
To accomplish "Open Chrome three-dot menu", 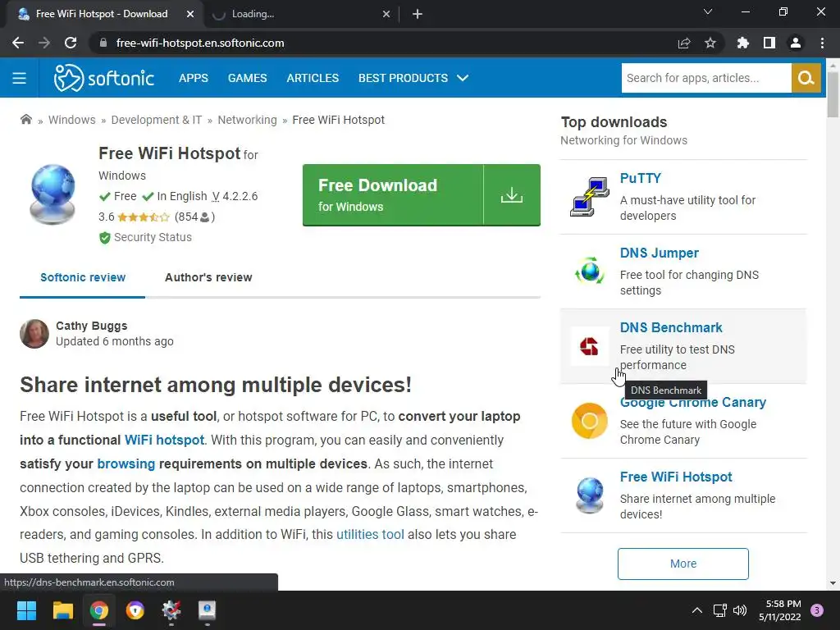I will pos(822,43).
